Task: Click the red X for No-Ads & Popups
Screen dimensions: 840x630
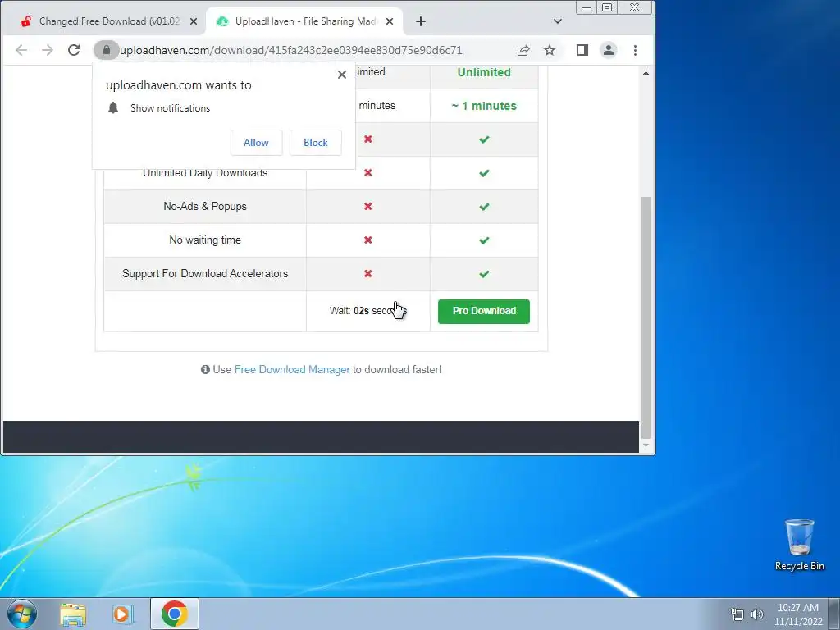Action: pos(368,206)
